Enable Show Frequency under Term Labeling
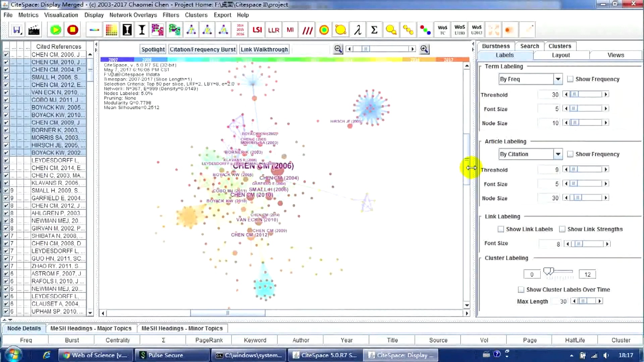This screenshot has height=362, width=644. click(570, 79)
